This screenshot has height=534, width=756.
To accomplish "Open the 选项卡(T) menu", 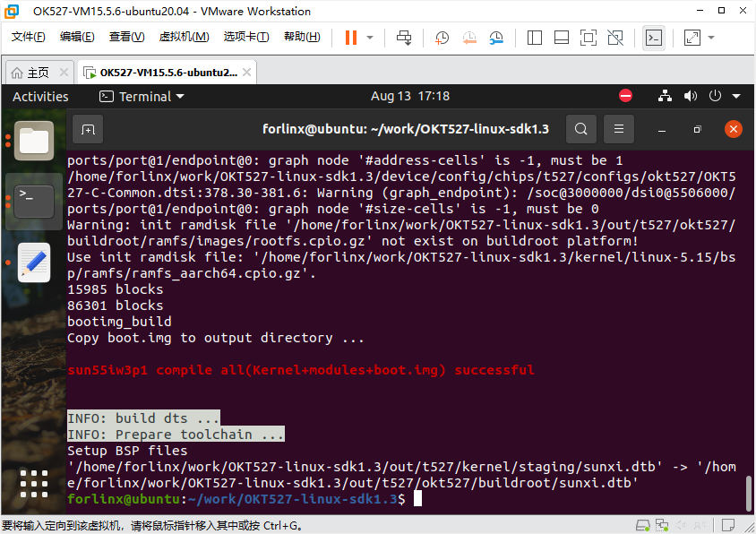I will 246,37.
